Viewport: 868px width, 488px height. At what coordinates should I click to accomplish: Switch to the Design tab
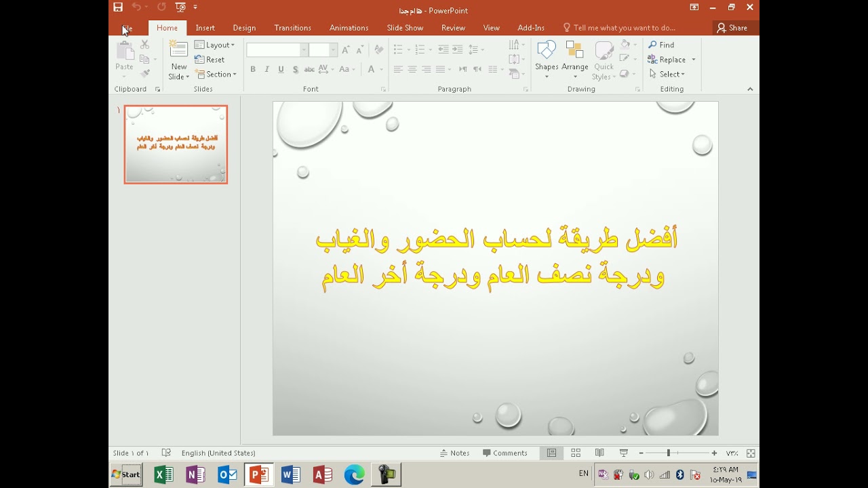244,28
